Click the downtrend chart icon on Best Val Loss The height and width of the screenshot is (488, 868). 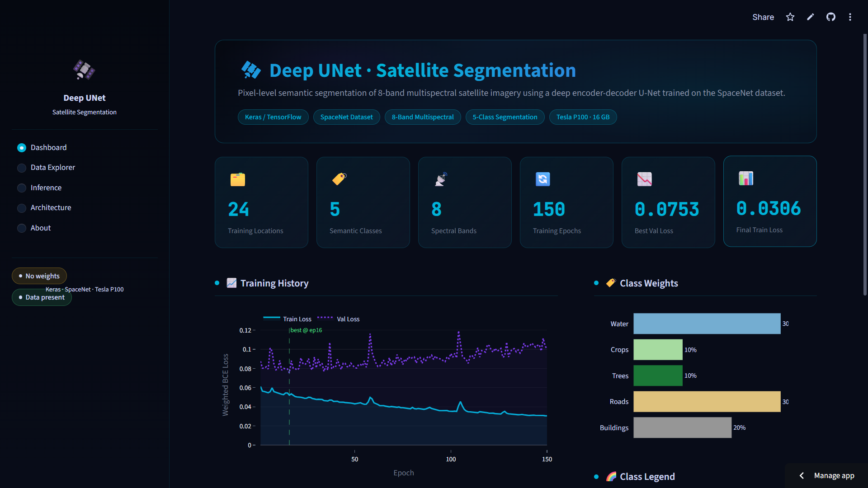click(x=645, y=179)
